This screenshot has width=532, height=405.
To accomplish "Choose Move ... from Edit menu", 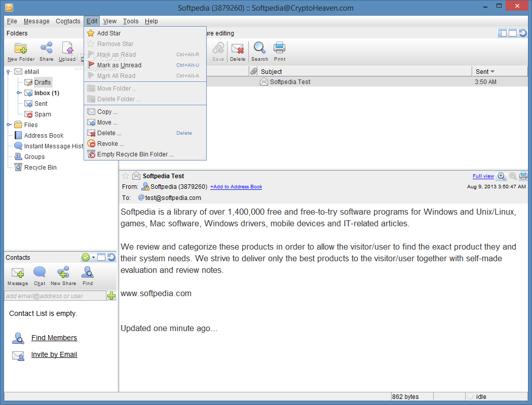I will tap(145, 123).
